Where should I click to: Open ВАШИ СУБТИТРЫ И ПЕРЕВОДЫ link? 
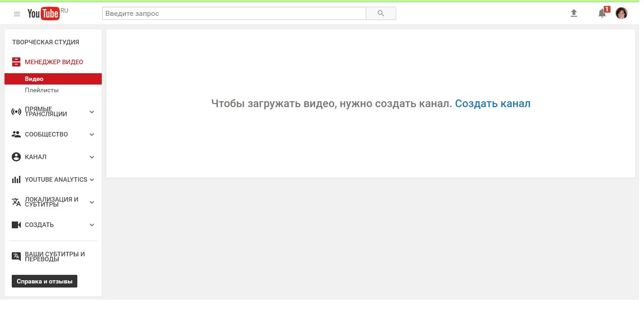pos(55,256)
